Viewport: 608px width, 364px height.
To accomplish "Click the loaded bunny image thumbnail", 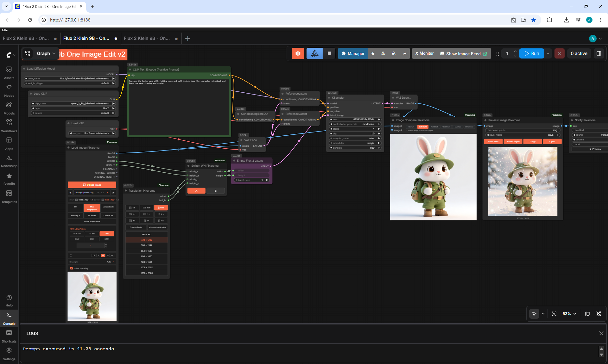I will [x=92, y=296].
